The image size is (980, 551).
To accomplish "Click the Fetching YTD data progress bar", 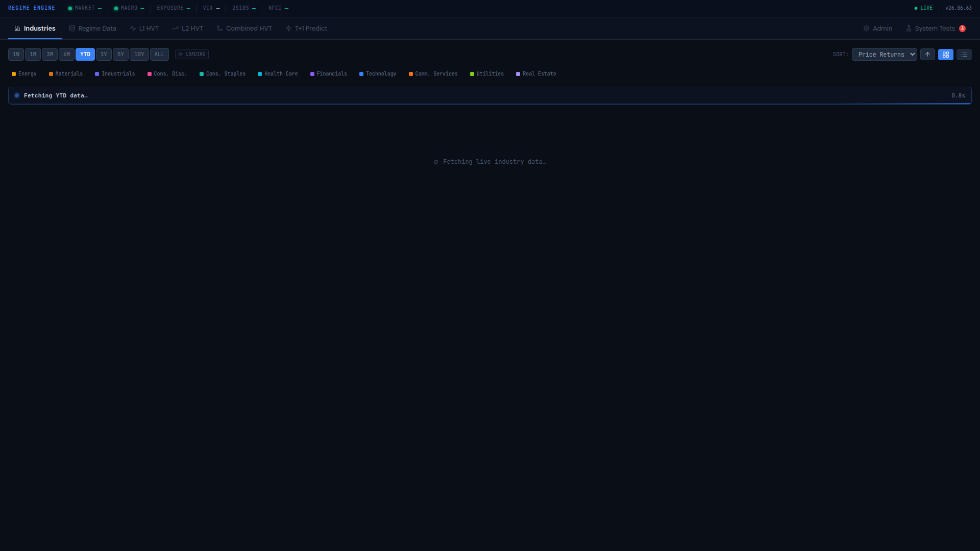I will pos(490,96).
